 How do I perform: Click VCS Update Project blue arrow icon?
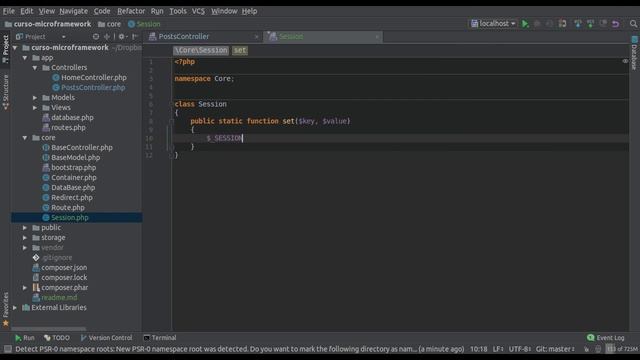coord(578,24)
